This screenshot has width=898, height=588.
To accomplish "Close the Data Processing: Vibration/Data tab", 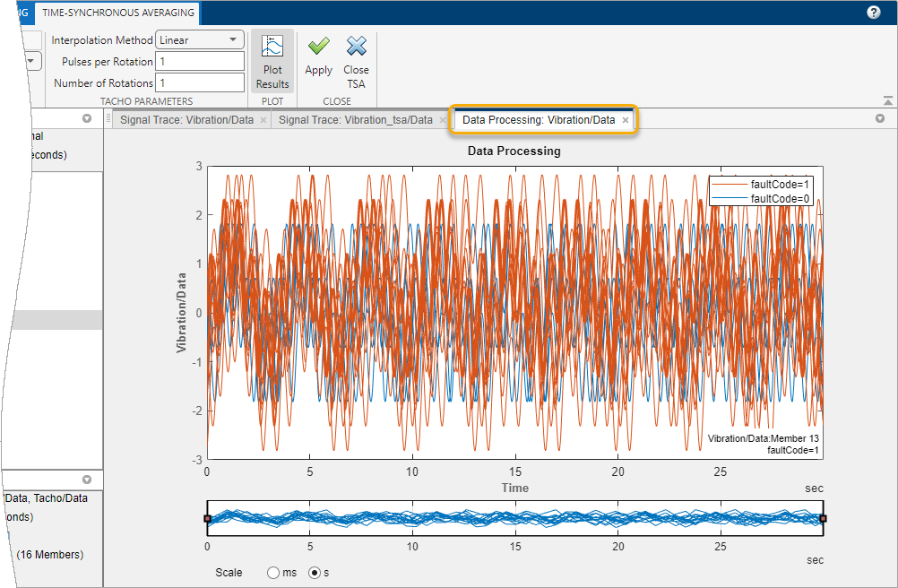I will 626,120.
